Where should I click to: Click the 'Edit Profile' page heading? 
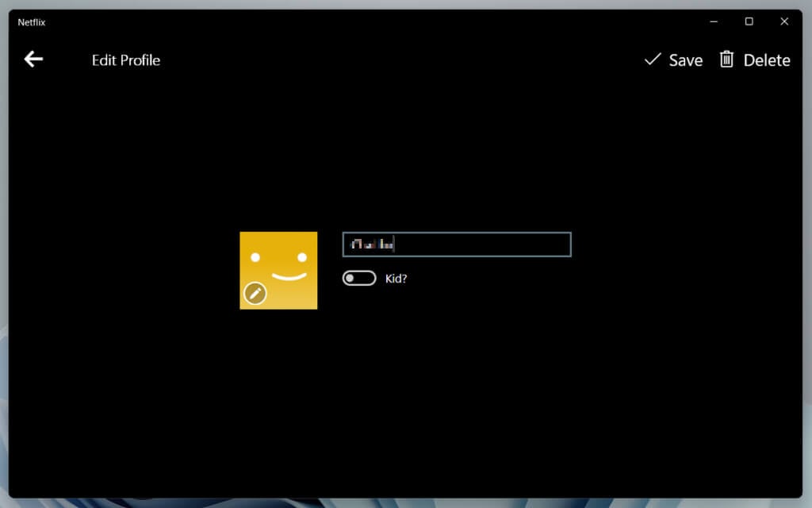[126, 60]
